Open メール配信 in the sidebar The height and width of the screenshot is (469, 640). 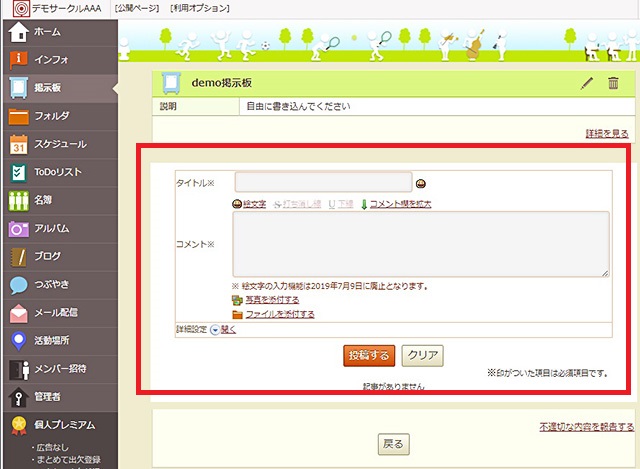coord(56,312)
